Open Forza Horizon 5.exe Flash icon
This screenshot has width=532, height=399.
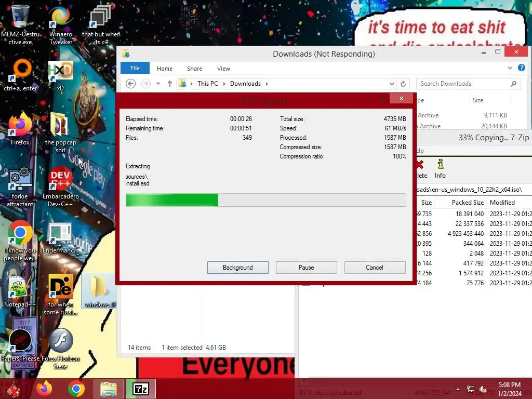61,349
